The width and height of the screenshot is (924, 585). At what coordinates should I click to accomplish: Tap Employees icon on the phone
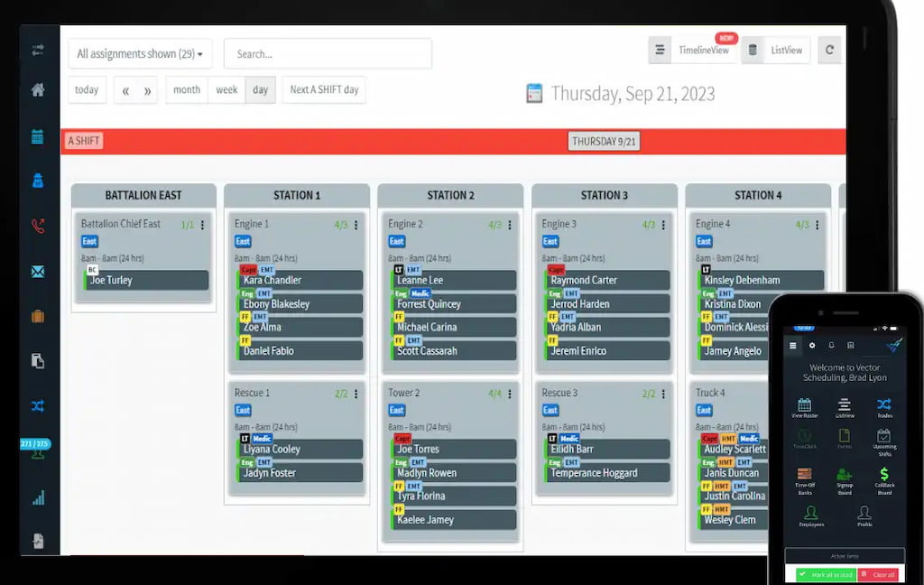(811, 516)
